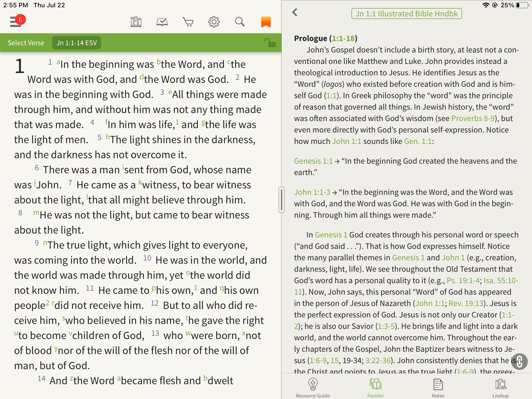Screen dimensions: 532x399
Task: Tap the Wi-Fi status icon
Action: [486, 5]
